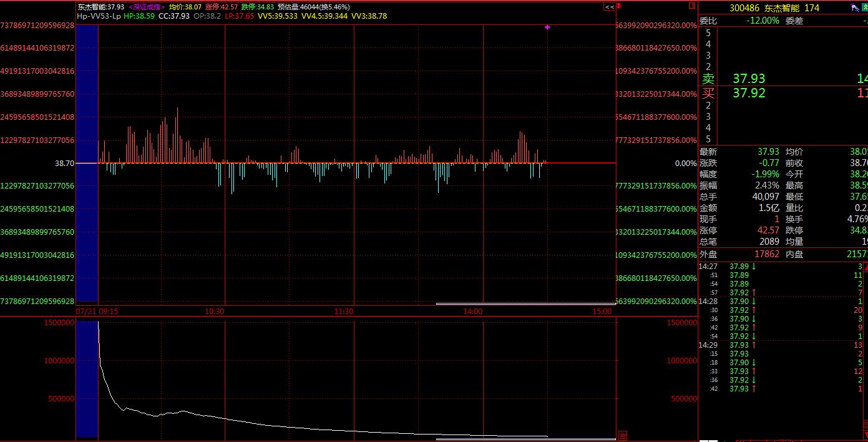Click the red list icon at chart bottom-right

[x=622, y=435]
